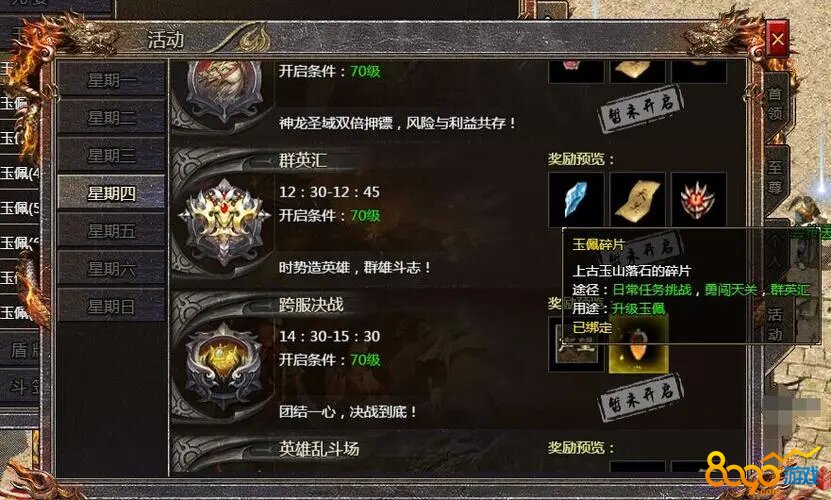The height and width of the screenshot is (500, 831).
Task: Select the blue crystal shard reward icon
Action: click(576, 199)
